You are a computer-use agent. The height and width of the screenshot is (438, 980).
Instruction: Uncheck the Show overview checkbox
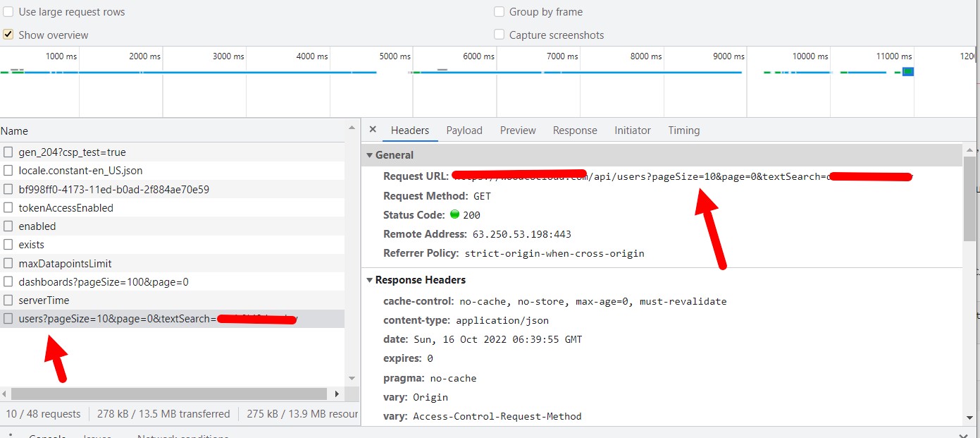tap(8, 35)
